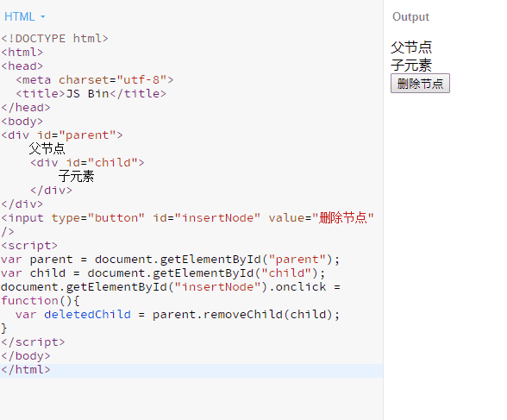Click the <script> opening tag line
The height and width of the screenshot is (420, 507).
[29, 246]
